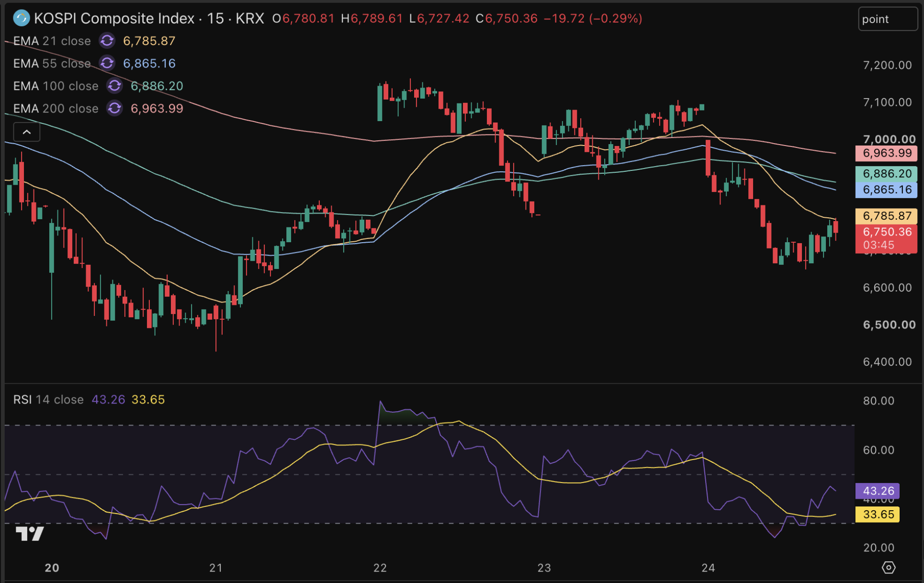
Task: Click the 6,865.16 EMA 55 price label
Action: [887, 190]
